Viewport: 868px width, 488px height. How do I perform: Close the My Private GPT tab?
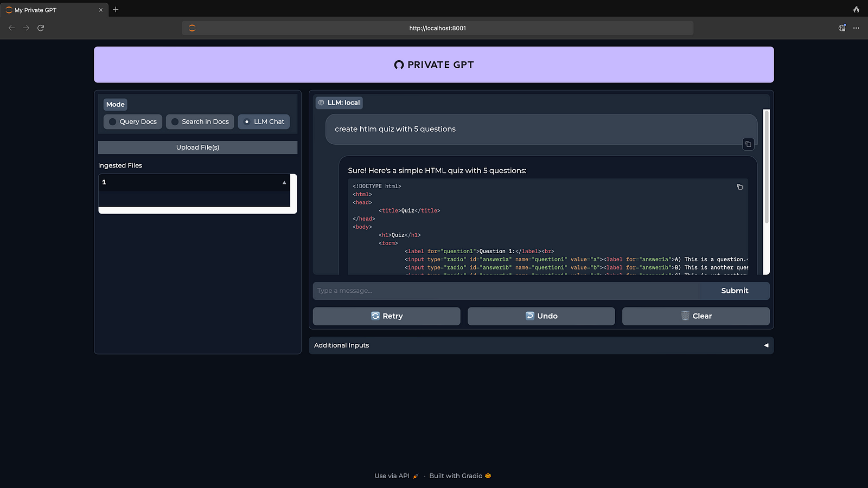[x=100, y=10]
